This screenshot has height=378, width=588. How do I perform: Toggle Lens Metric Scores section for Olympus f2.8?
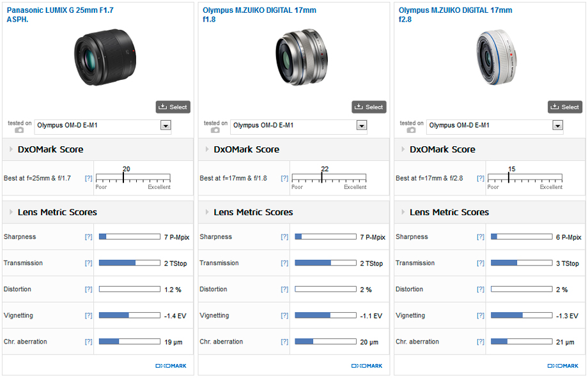click(x=404, y=212)
